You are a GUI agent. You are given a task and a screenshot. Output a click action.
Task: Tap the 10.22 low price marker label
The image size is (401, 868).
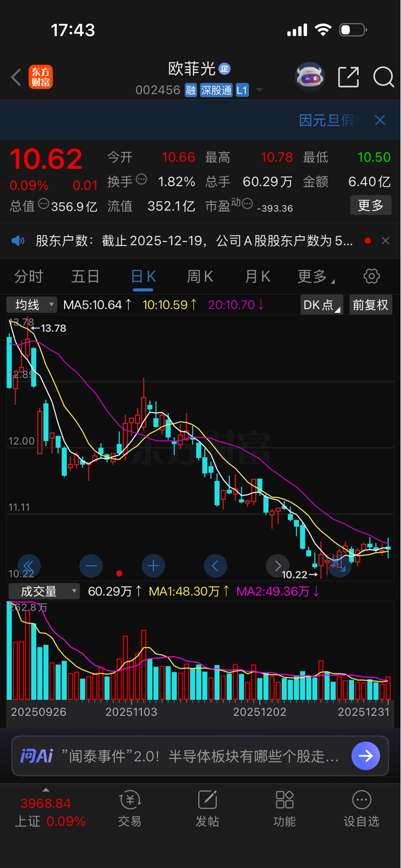pos(294,574)
